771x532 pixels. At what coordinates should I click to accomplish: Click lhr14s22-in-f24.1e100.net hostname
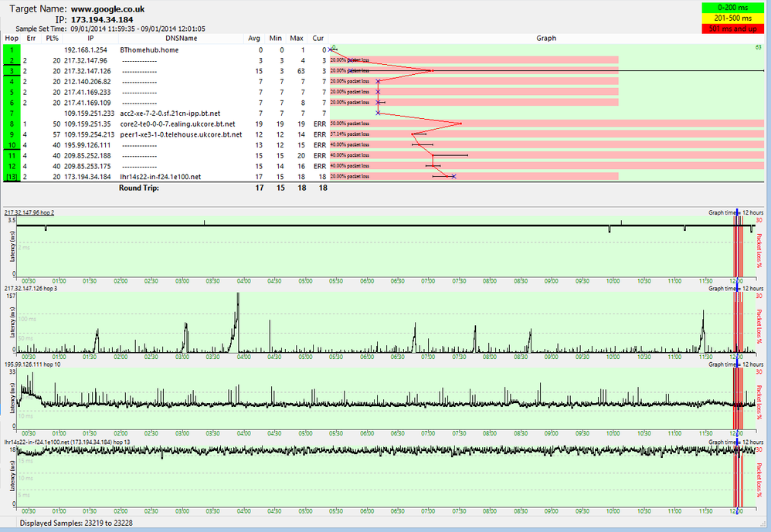[160, 177]
